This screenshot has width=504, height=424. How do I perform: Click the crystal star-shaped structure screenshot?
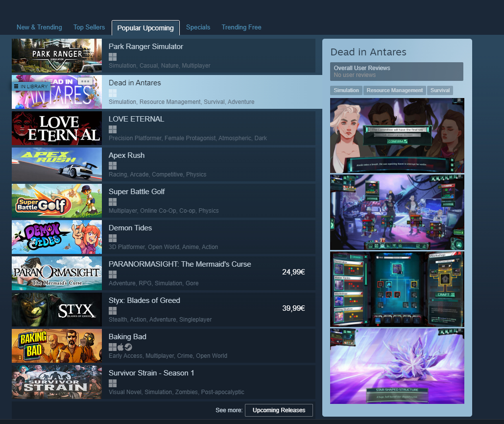[397, 366]
